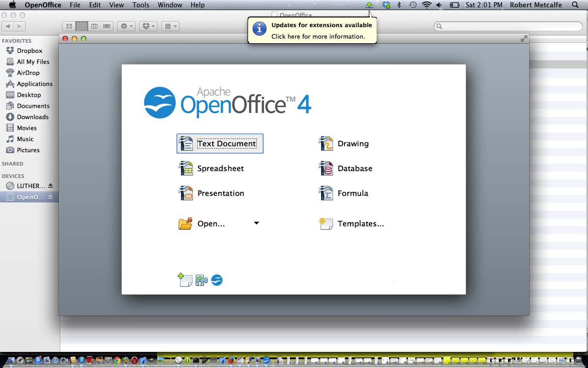
Task: Open Dropbox dropdown in Finder toolbar
Action: click(148, 26)
